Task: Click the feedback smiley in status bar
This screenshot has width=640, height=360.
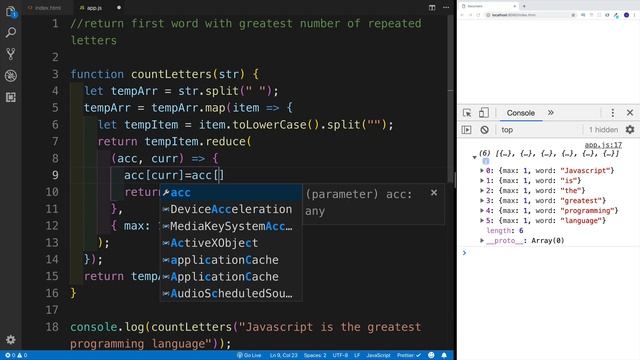Action: [x=431, y=355]
